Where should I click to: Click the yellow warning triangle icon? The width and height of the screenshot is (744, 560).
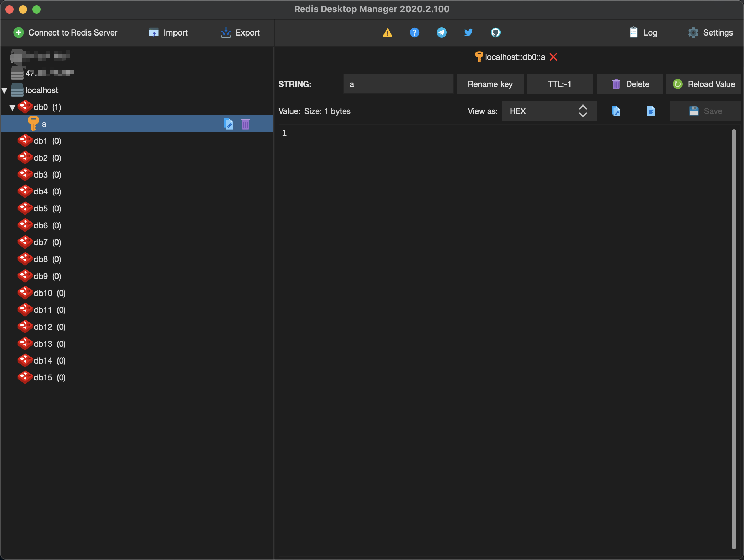point(388,33)
